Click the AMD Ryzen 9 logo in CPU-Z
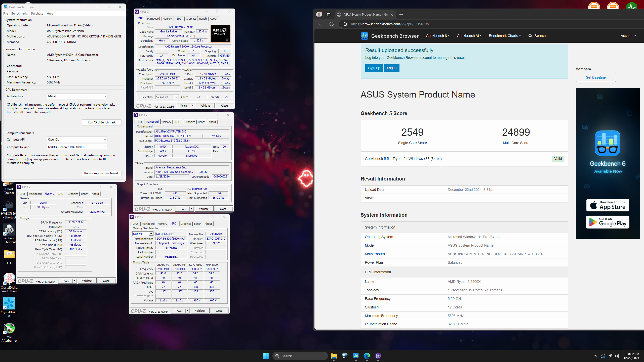 point(220,34)
